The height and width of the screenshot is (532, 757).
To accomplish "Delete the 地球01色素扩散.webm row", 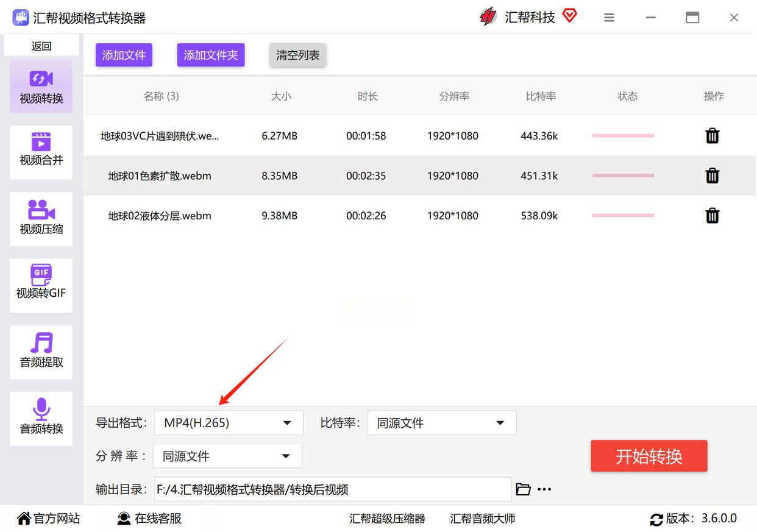I will [x=712, y=176].
